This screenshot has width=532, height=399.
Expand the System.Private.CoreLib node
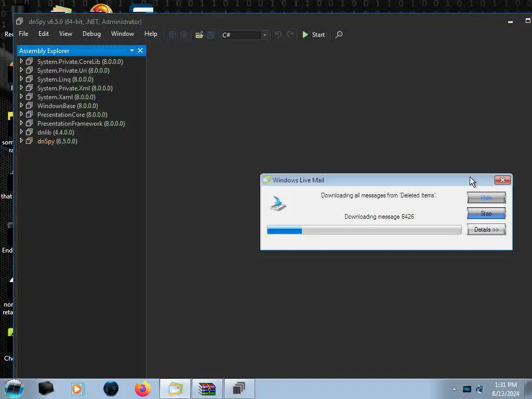coord(21,61)
